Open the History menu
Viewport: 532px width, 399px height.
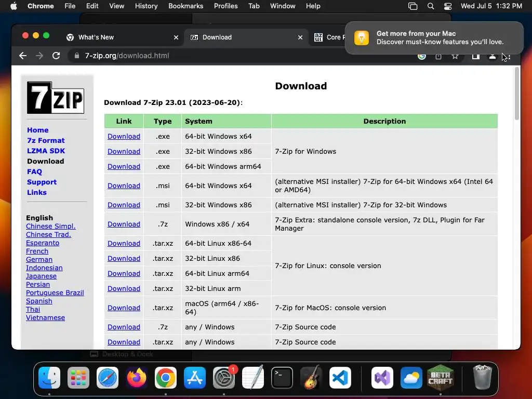146,6
